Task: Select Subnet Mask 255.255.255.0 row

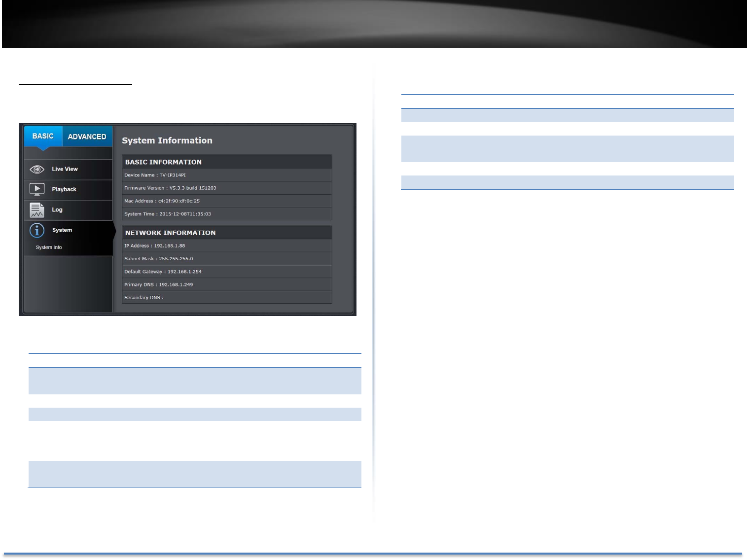Action: click(227, 259)
